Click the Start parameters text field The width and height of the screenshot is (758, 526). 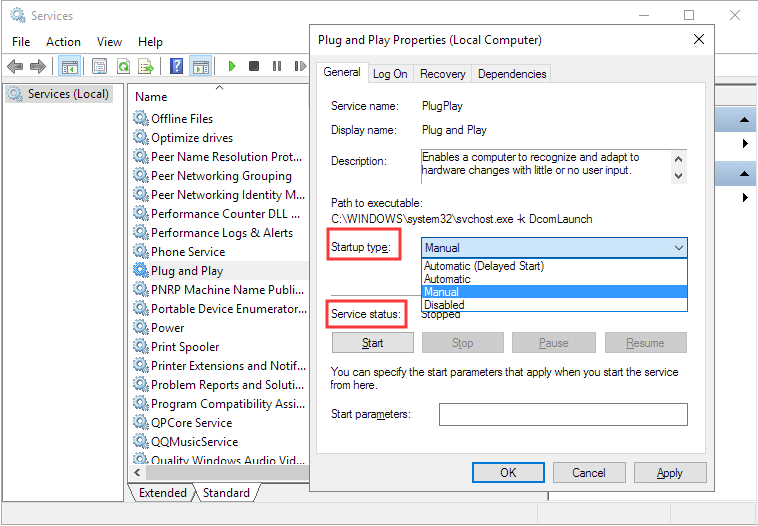[x=563, y=414]
